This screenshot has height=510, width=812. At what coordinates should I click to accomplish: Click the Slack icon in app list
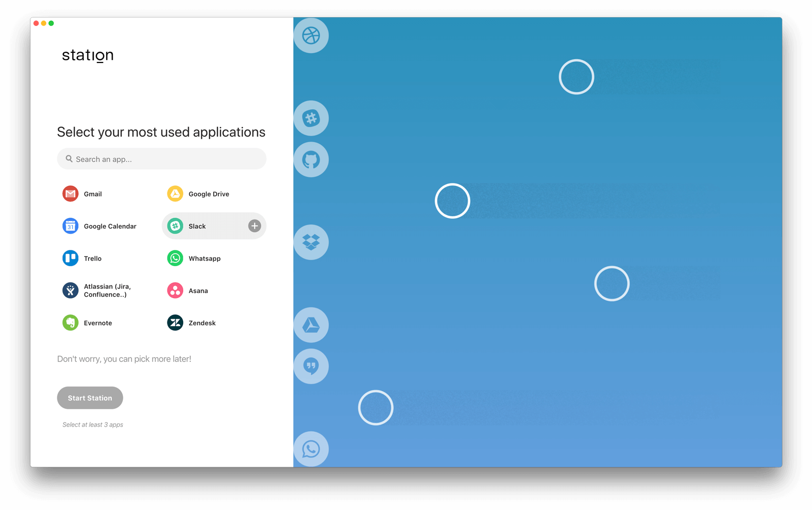[x=175, y=226]
